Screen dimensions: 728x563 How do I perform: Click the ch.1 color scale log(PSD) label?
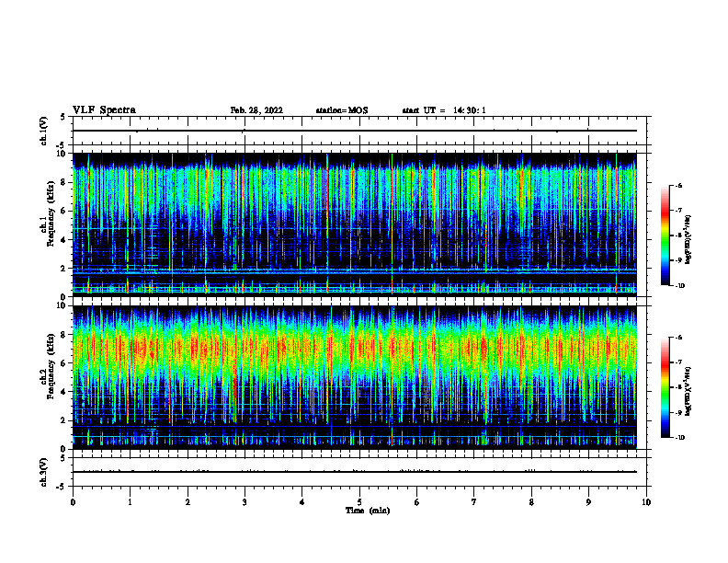coord(688,240)
